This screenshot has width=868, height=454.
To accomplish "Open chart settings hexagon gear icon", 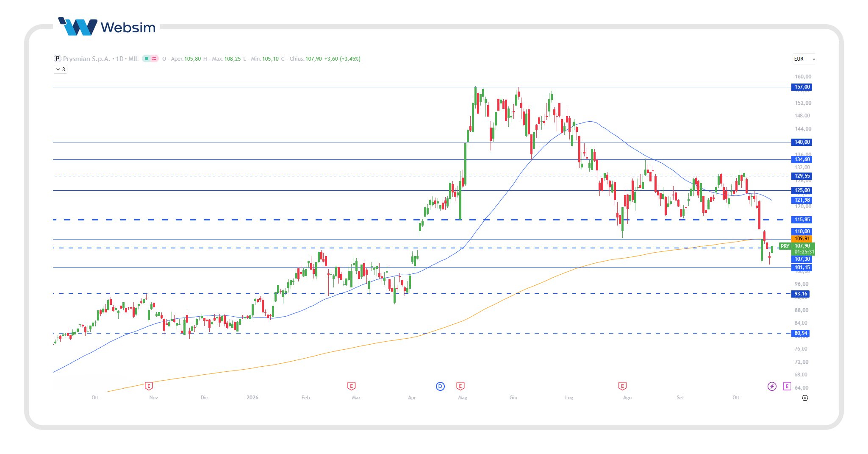I will point(805,398).
